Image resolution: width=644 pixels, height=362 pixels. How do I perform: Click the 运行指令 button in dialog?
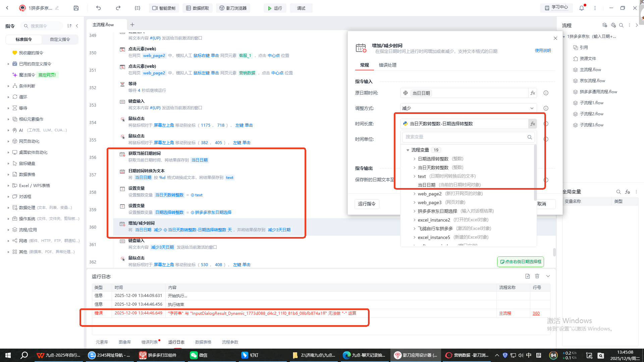point(367,204)
